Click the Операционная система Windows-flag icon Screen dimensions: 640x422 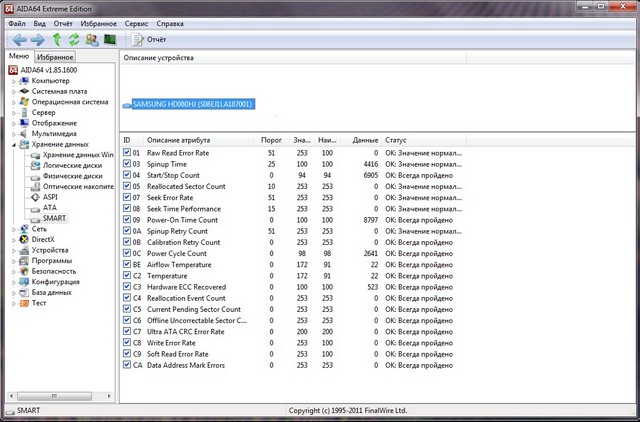[24, 102]
